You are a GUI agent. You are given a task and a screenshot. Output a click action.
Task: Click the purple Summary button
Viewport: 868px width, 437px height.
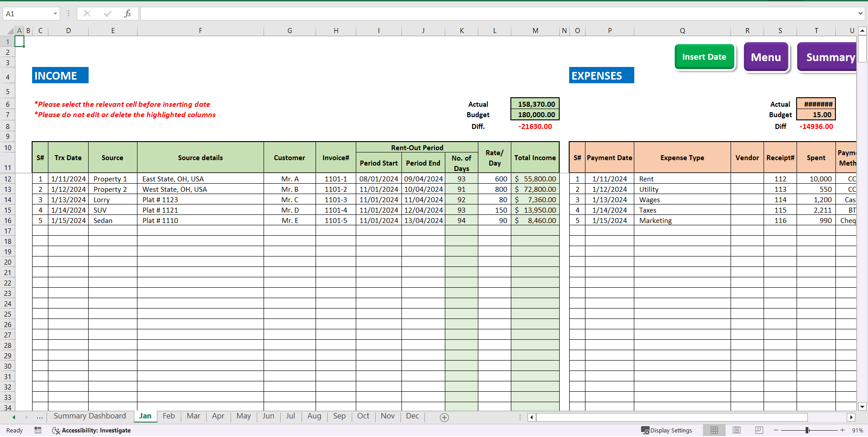click(827, 57)
